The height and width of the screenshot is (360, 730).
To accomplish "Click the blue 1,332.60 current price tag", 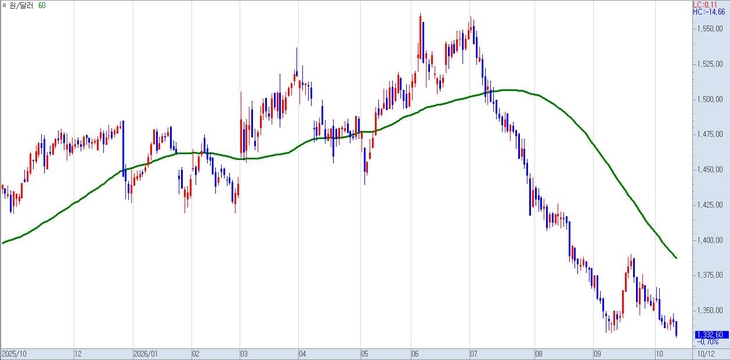I will pyautogui.click(x=711, y=334).
